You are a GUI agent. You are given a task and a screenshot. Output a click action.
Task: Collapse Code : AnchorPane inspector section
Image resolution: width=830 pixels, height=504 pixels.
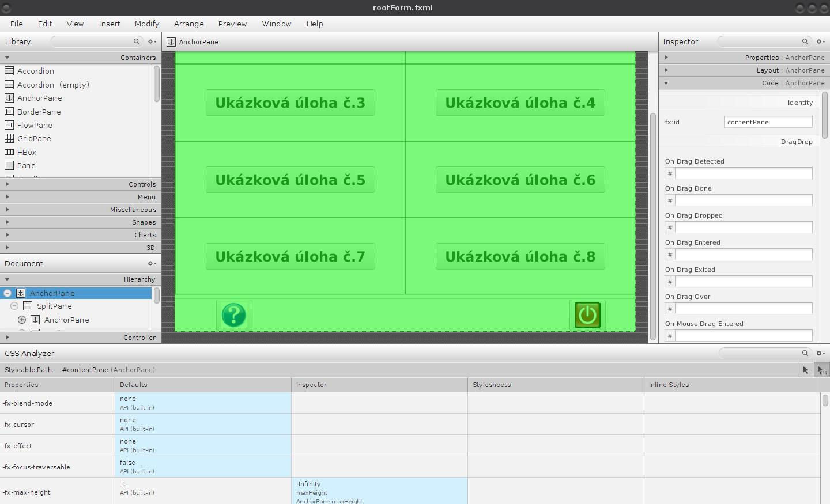coord(666,83)
